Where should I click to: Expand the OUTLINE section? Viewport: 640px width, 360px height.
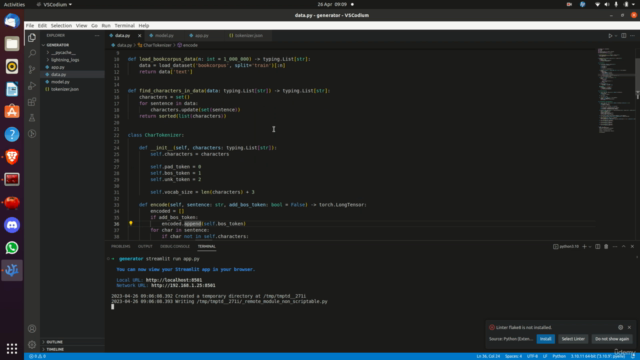(54, 342)
